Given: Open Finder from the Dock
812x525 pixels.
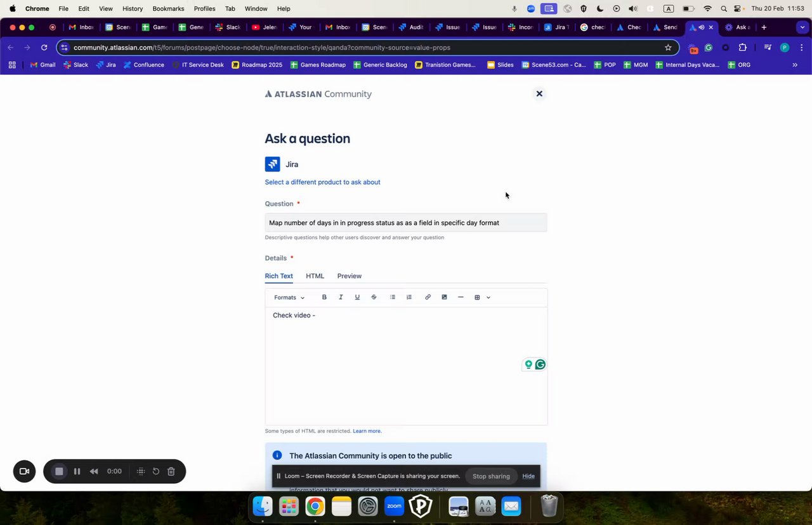Looking at the screenshot, I should click(x=263, y=506).
